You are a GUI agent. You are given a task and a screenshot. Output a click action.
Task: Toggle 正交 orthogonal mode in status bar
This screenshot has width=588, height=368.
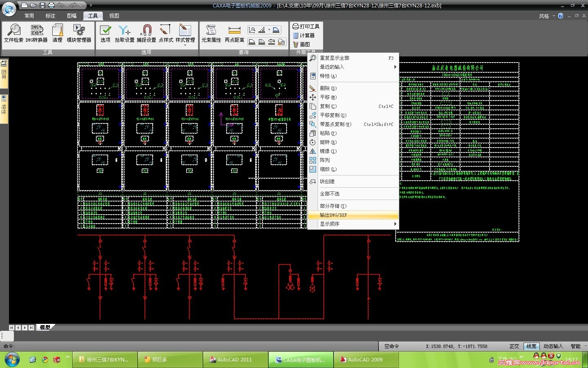514,346
